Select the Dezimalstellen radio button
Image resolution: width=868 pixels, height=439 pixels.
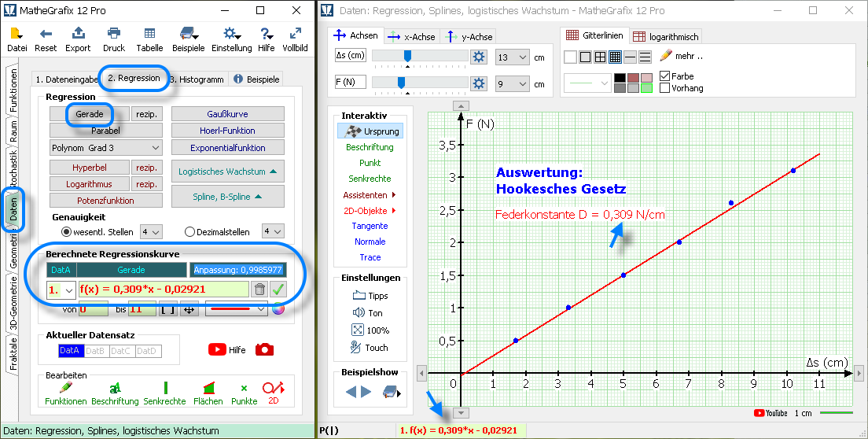(x=189, y=231)
